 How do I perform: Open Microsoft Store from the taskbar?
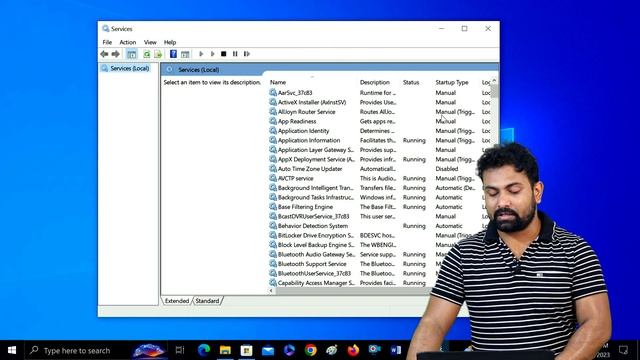[x=247, y=350]
